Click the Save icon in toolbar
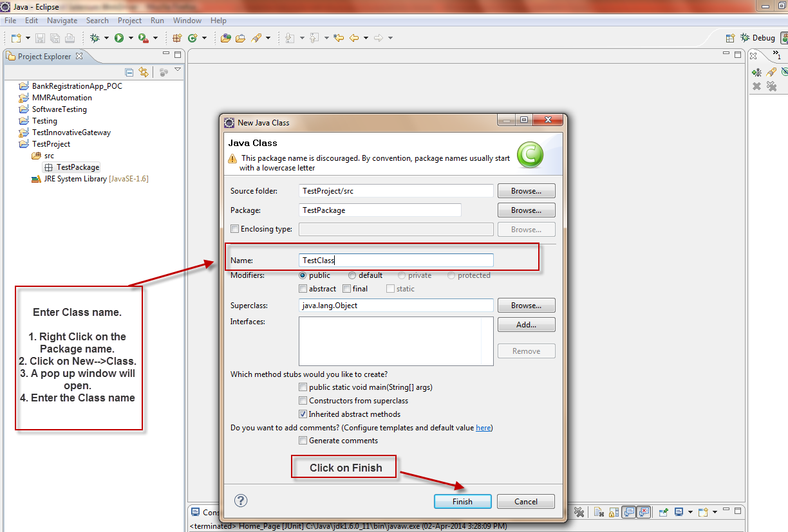 point(40,38)
